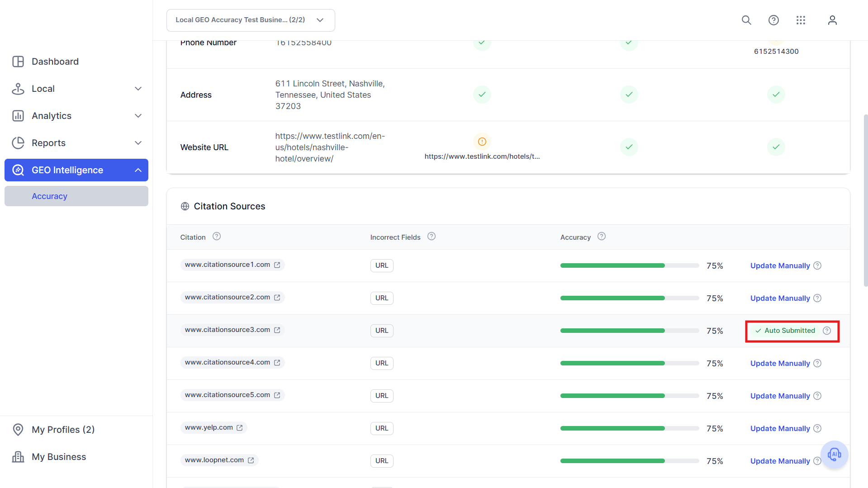
Task: Select the Accuracy submenu item
Action: (x=76, y=196)
